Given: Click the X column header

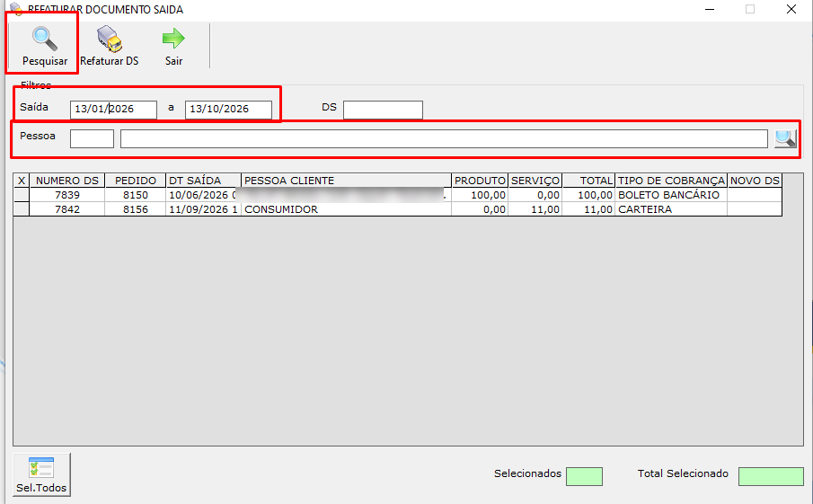Looking at the screenshot, I should 22,181.
